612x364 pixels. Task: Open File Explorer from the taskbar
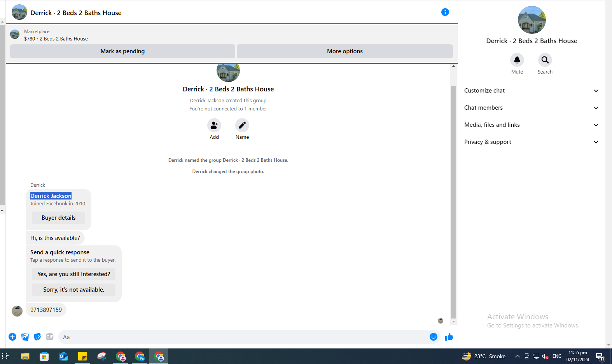pos(25,356)
